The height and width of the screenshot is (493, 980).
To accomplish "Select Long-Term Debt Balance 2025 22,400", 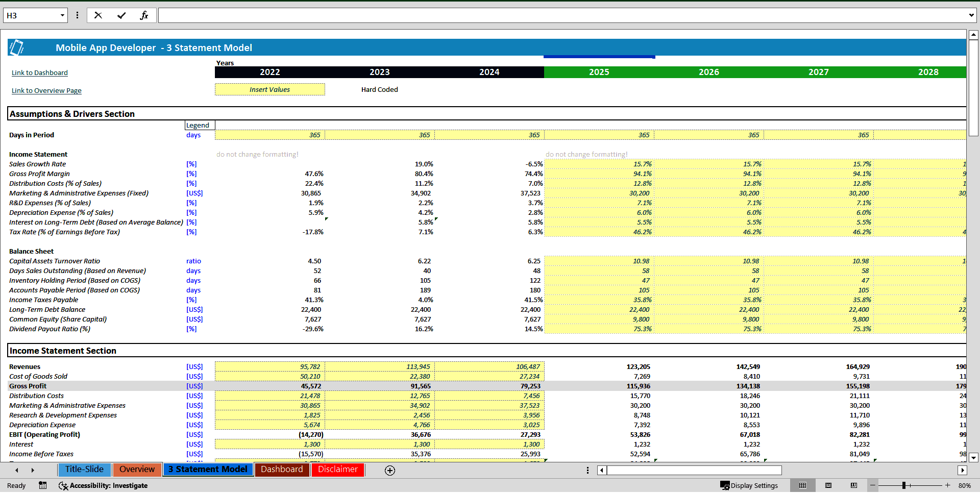I will [x=599, y=309].
